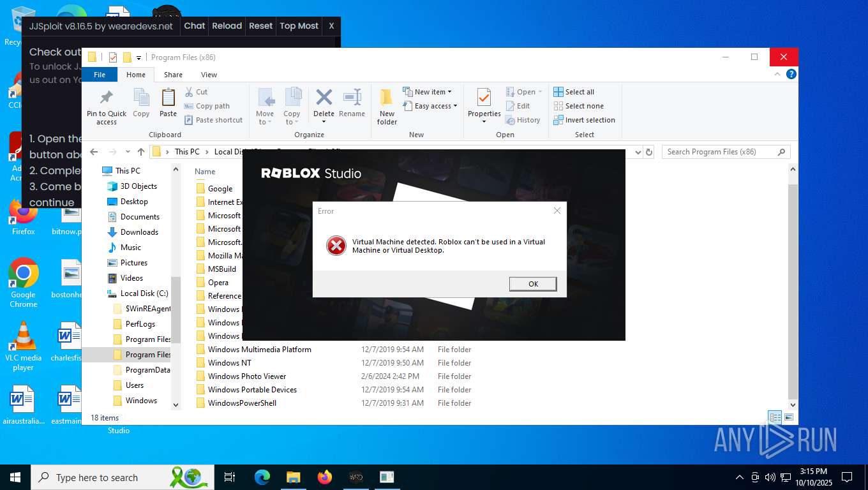This screenshot has height=490, width=868.
Task: Click quick access New folder title icon
Action: coord(127,57)
